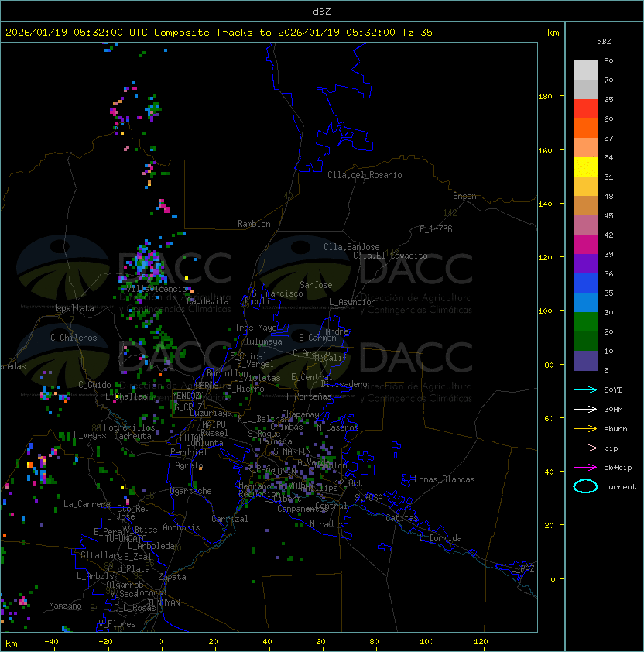Select the dark orange swatch in dBZ scale
The width and height of the screenshot is (644, 652).
585,128
